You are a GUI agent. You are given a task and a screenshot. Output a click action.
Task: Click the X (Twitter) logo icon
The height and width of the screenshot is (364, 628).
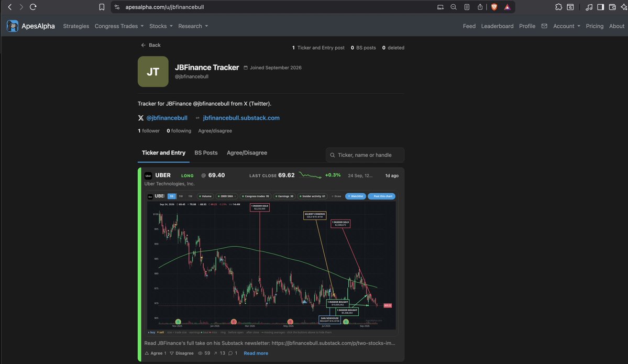point(140,118)
